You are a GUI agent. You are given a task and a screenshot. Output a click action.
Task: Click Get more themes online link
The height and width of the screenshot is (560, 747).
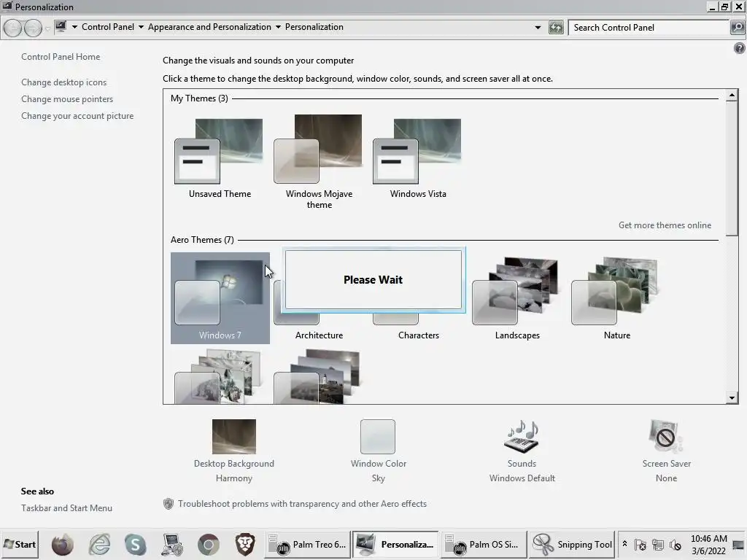[x=665, y=225]
